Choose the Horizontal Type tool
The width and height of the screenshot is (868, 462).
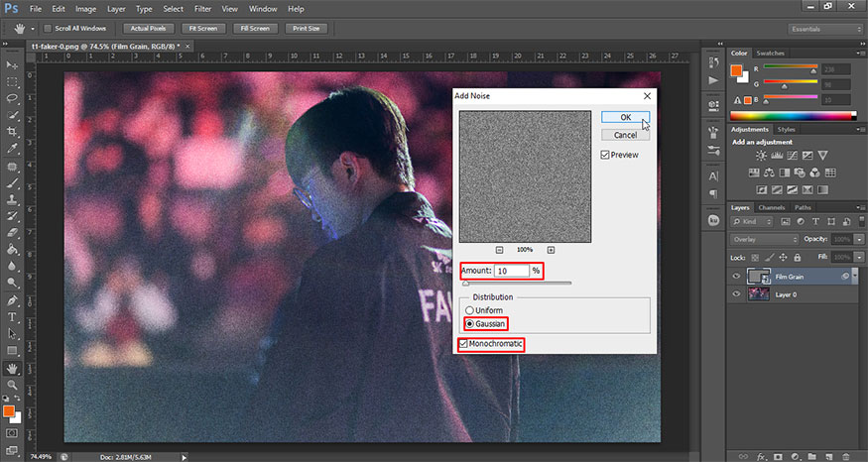point(12,317)
